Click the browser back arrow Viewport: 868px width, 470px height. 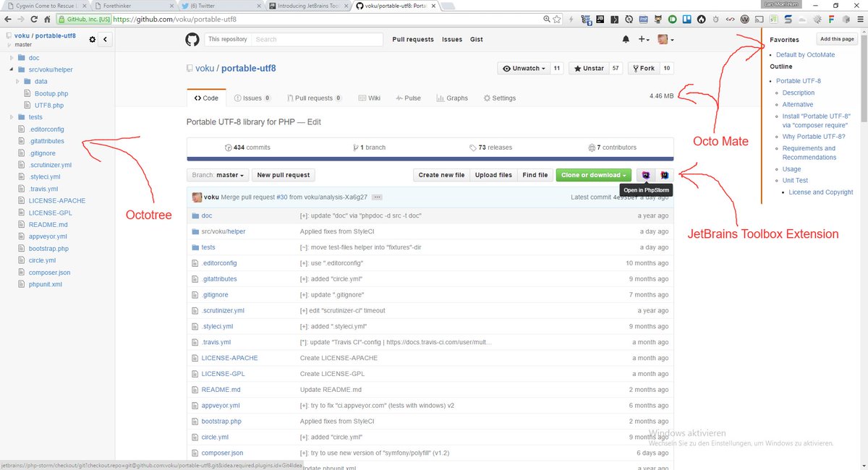coord(8,19)
